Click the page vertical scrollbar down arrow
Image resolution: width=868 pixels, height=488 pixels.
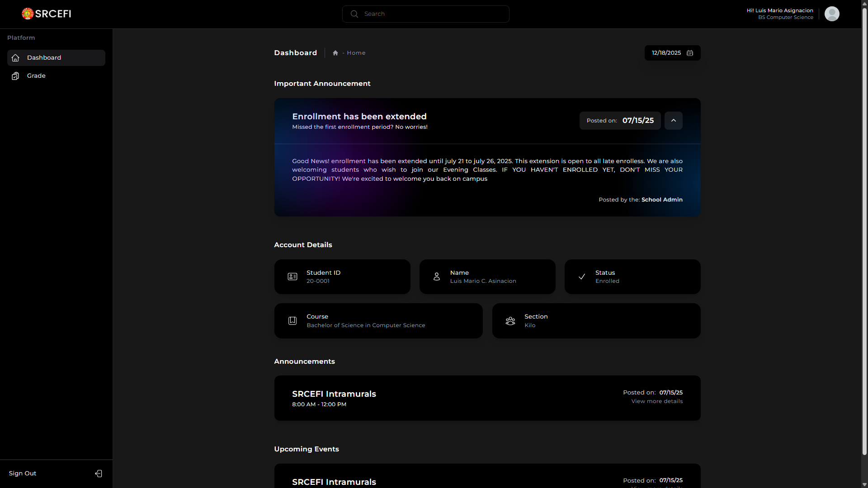tap(864, 484)
